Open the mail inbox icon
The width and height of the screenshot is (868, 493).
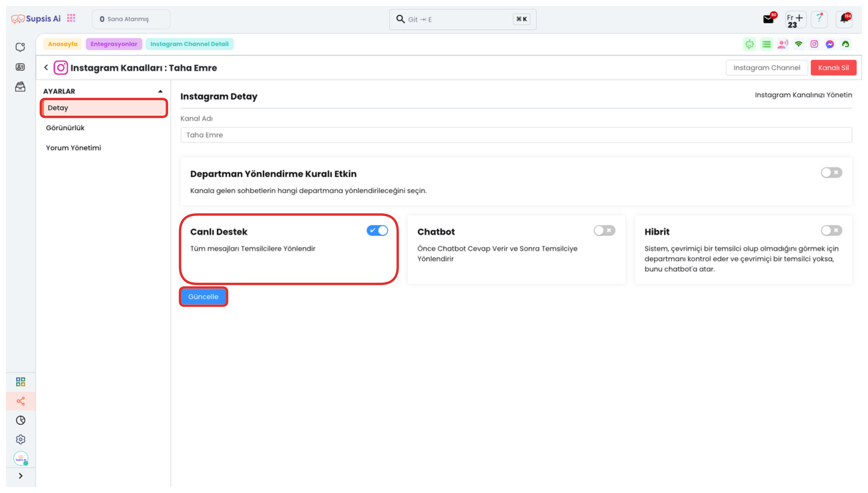tap(768, 19)
